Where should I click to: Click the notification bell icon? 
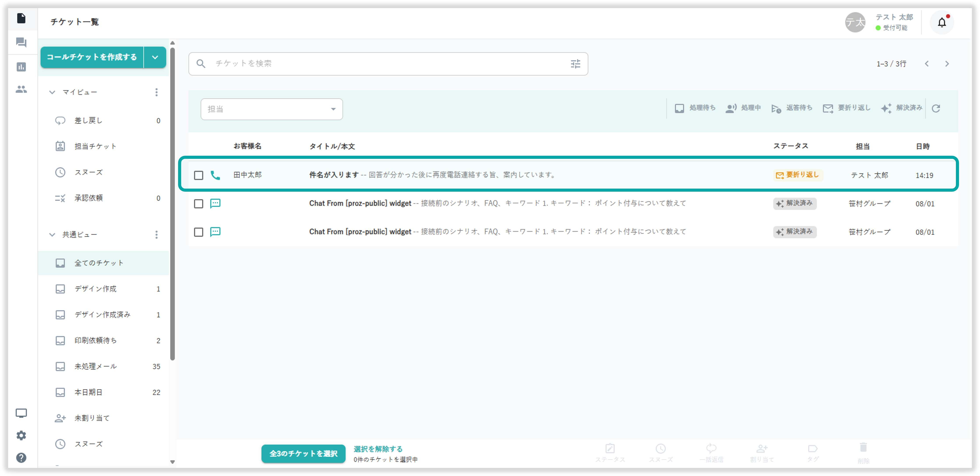[942, 23]
